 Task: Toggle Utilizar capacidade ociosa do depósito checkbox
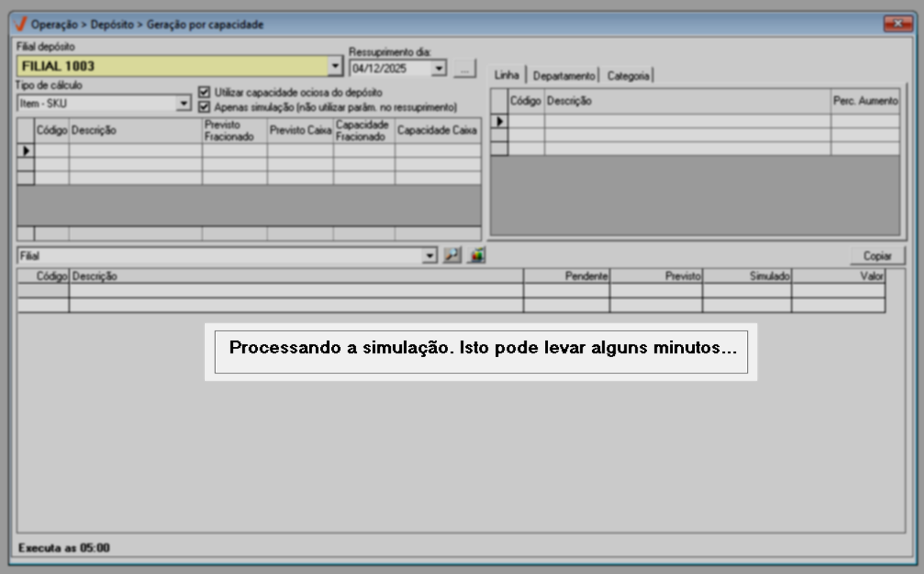(204, 93)
